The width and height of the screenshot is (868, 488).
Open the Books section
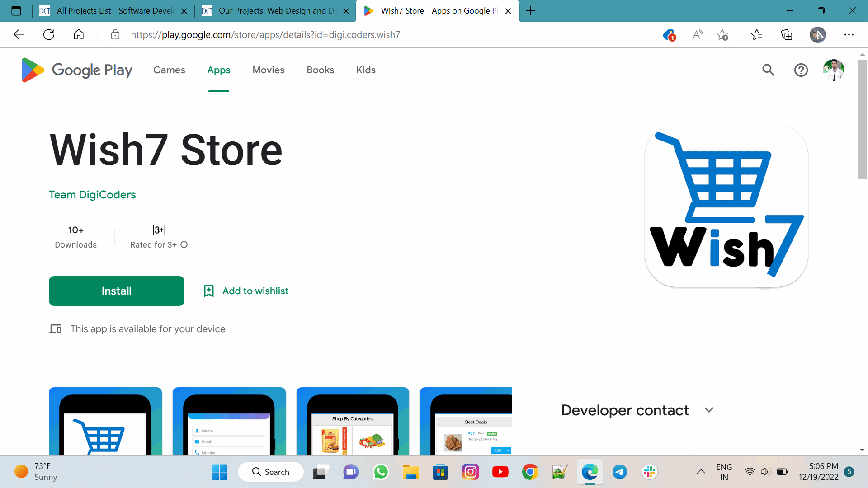pyautogui.click(x=321, y=70)
